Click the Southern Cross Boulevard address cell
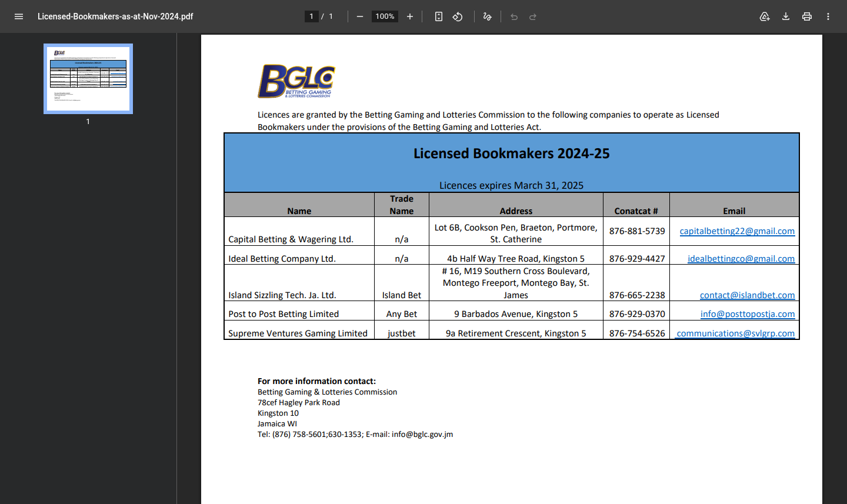The height and width of the screenshot is (504, 847). tap(516, 283)
